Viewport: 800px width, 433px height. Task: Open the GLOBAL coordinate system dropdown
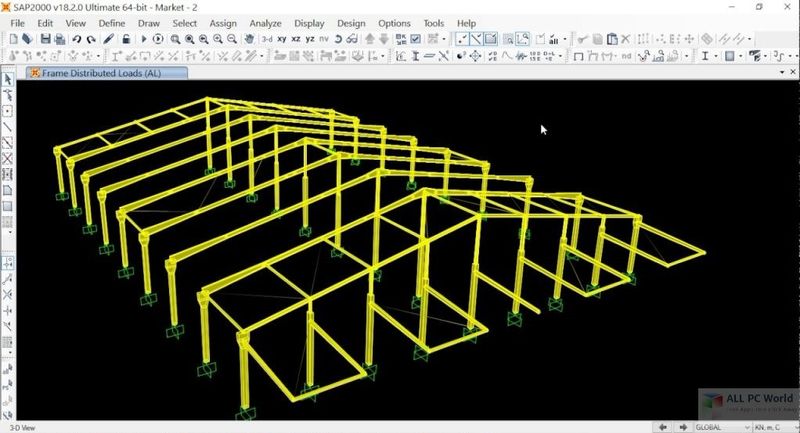pyautogui.click(x=722, y=426)
